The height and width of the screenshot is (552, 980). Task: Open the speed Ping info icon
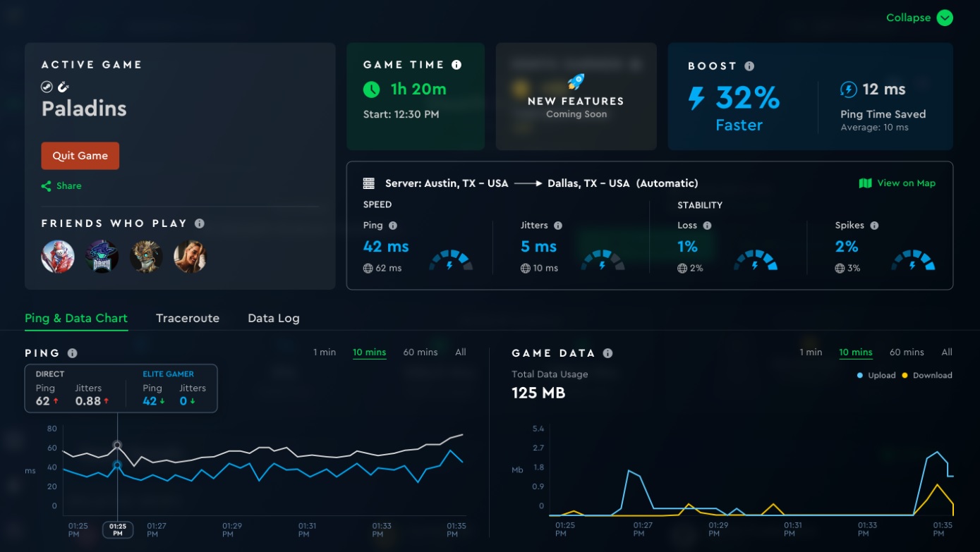[393, 226]
